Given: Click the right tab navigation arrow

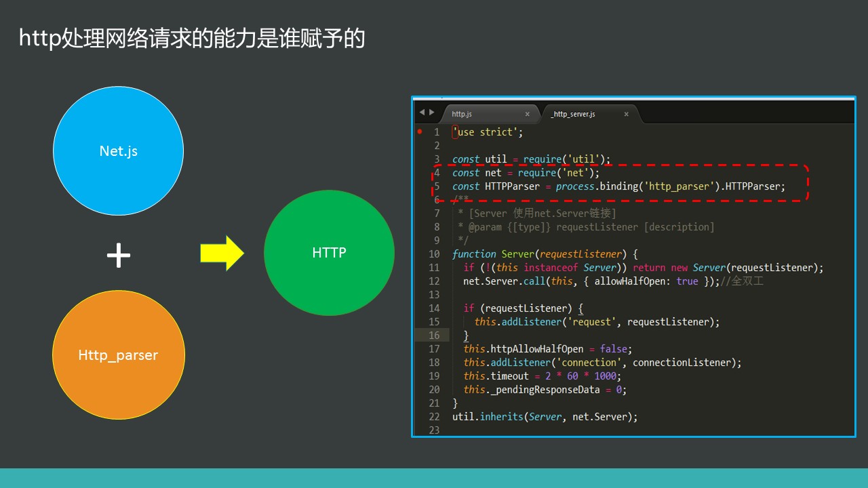Looking at the screenshot, I should coord(431,113).
